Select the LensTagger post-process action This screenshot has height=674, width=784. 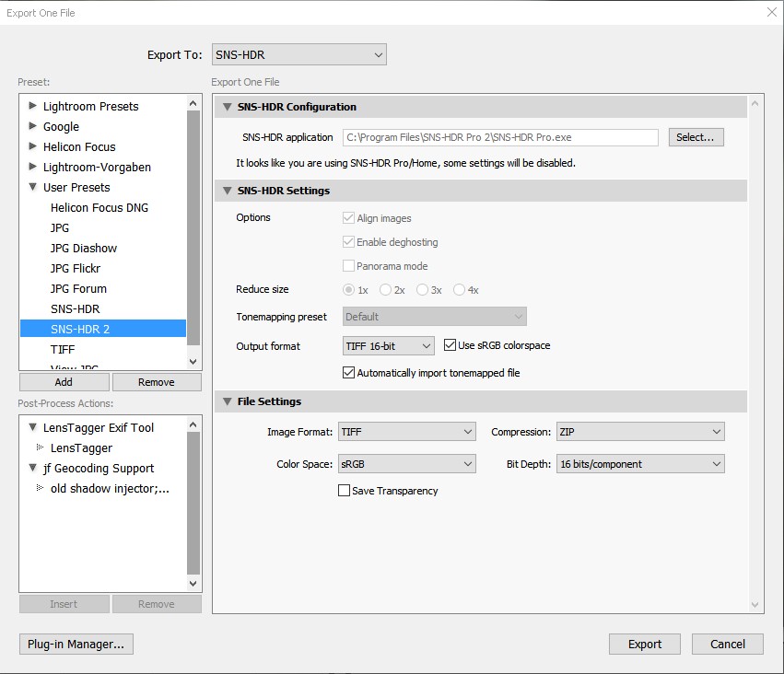tap(81, 447)
